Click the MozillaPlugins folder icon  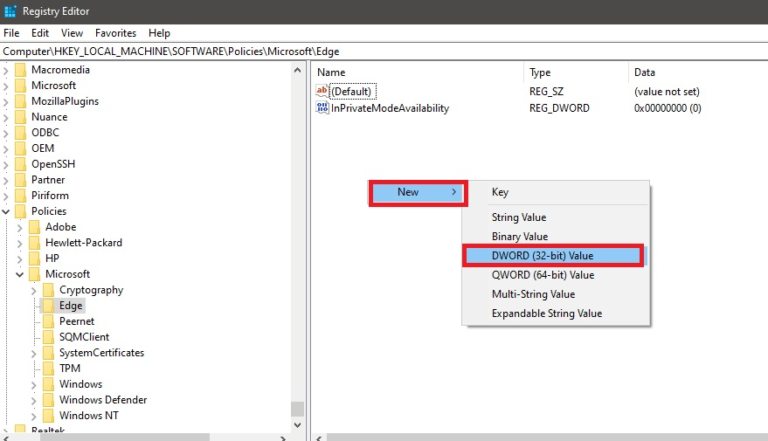(20, 101)
